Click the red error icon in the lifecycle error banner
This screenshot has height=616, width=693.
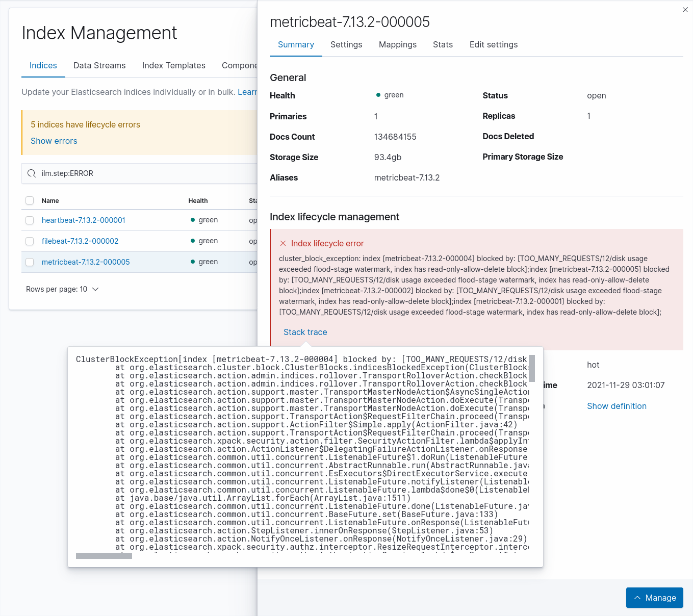[x=283, y=243]
